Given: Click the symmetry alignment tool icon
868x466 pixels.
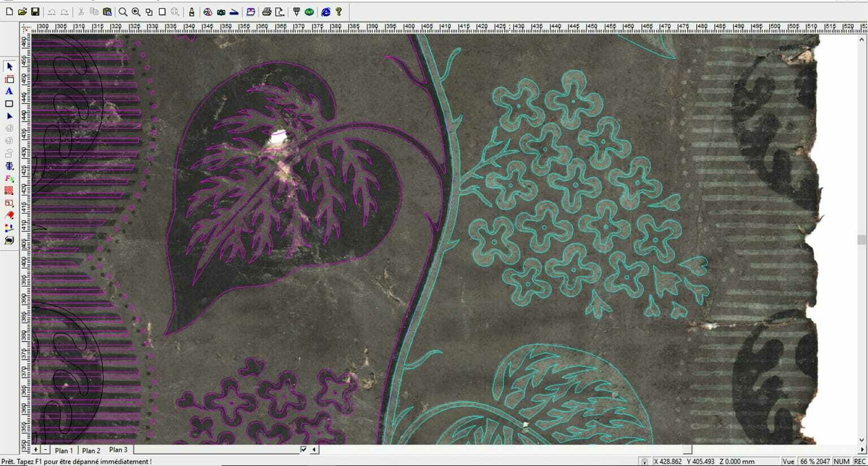Looking at the screenshot, I should click(x=9, y=166).
